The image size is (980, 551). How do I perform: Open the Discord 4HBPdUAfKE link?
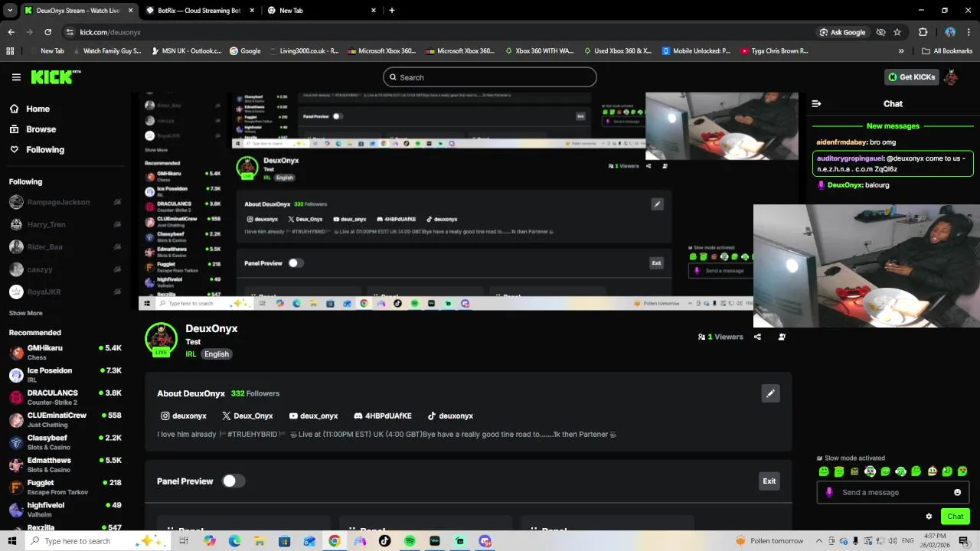pos(383,416)
